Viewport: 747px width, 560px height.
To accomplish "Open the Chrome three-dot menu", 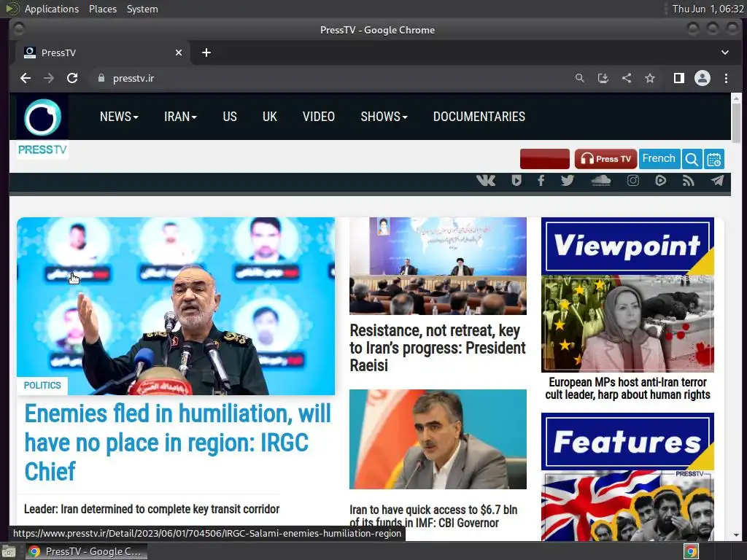I will [x=726, y=78].
